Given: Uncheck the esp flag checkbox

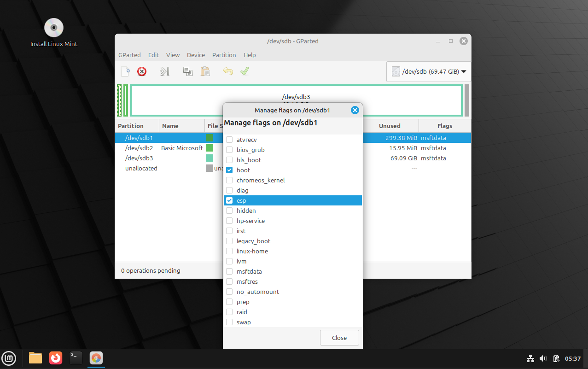Looking at the screenshot, I should point(229,200).
